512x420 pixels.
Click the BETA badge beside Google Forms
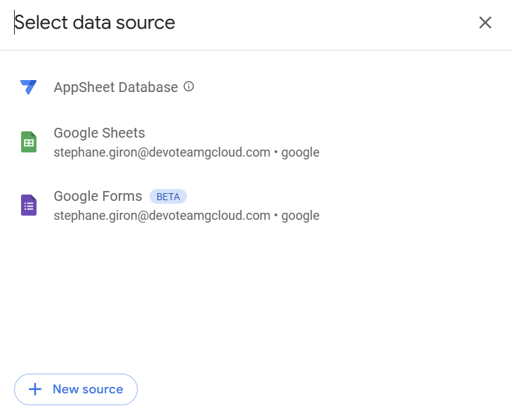click(x=168, y=197)
